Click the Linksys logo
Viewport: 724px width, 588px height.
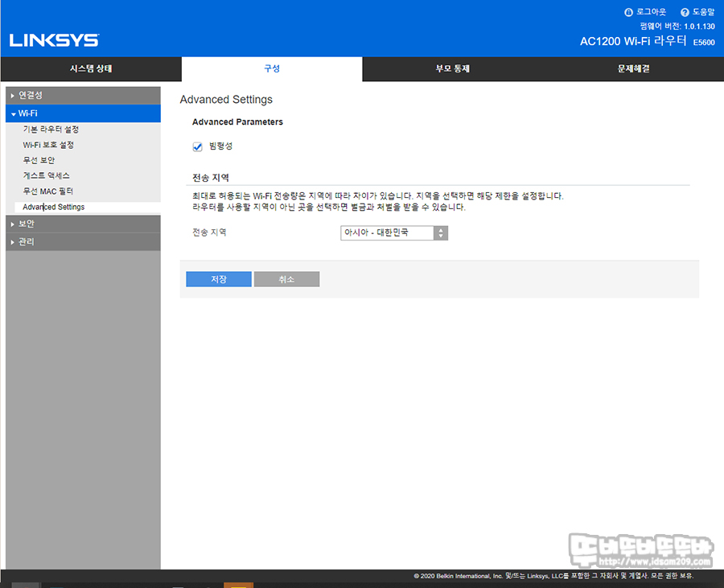(x=54, y=40)
